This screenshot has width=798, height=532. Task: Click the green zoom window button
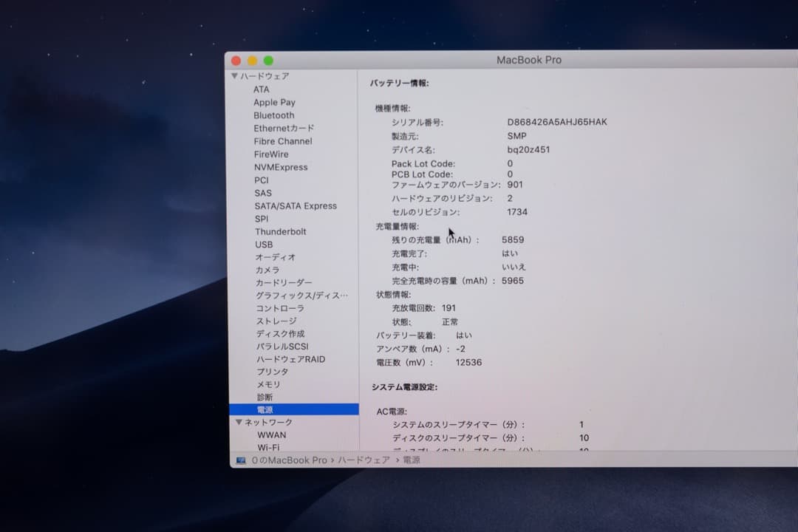[268, 61]
